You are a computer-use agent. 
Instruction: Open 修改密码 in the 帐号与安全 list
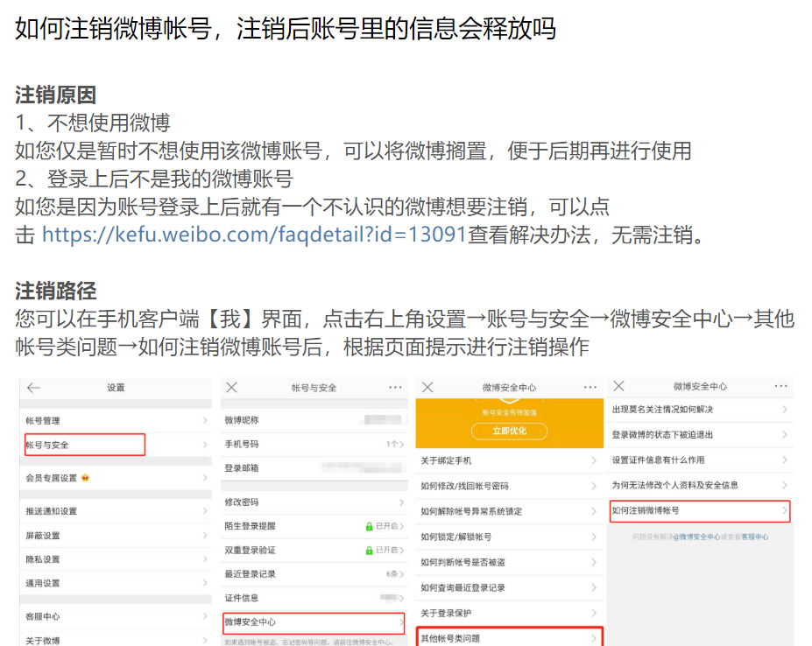[x=314, y=502]
